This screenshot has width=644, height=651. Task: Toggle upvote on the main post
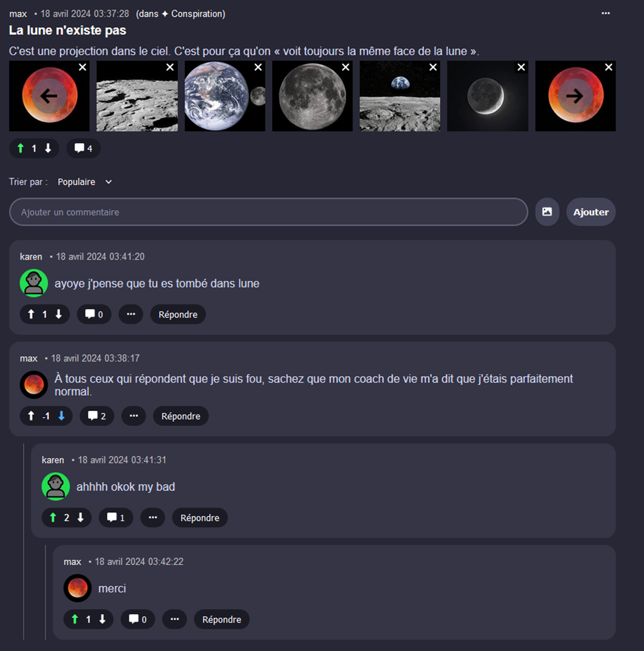[x=20, y=148]
